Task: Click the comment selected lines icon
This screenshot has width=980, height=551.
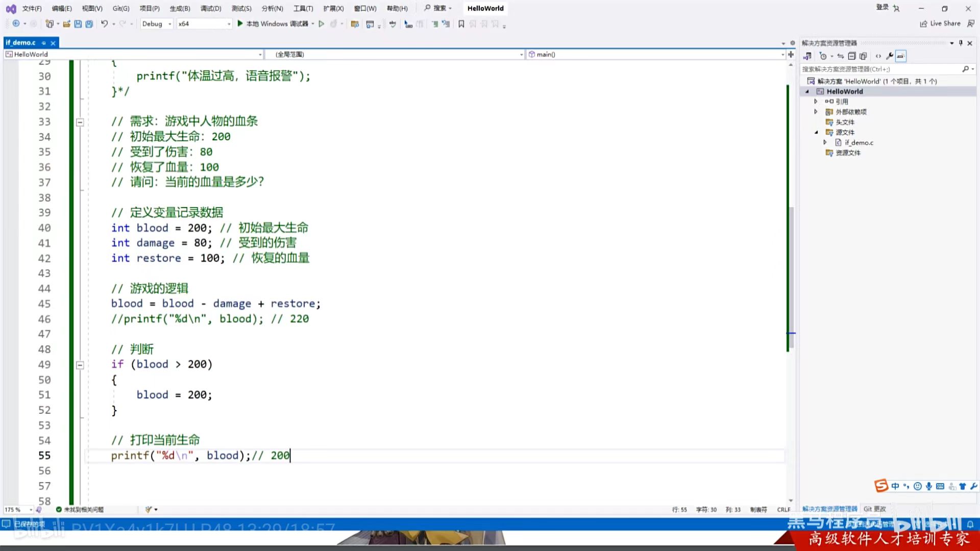Action: pos(434,23)
